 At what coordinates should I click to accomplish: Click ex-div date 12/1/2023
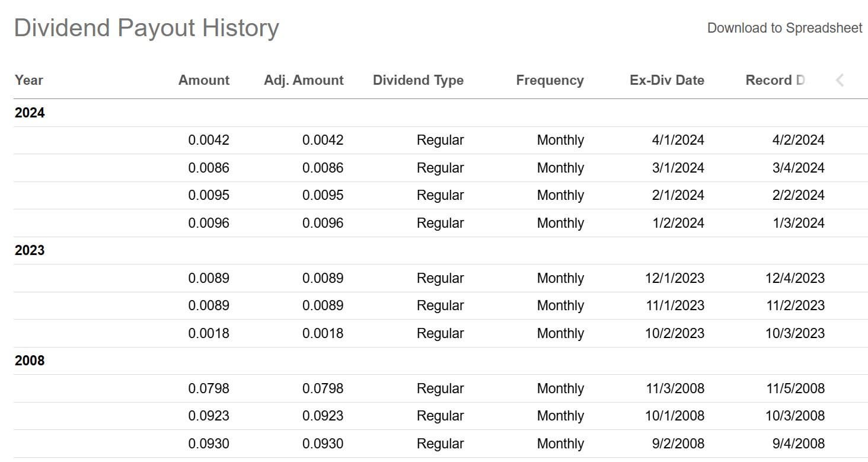(675, 278)
